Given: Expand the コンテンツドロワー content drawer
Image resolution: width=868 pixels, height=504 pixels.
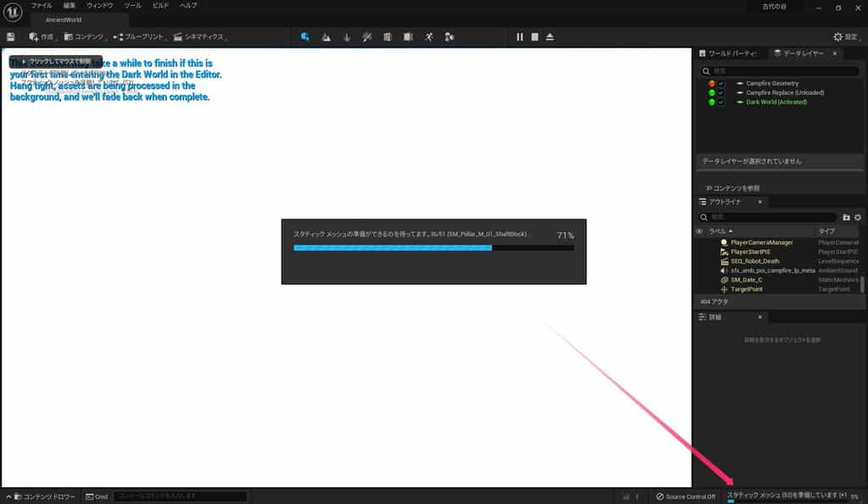Looking at the screenshot, I should pyautogui.click(x=41, y=497).
